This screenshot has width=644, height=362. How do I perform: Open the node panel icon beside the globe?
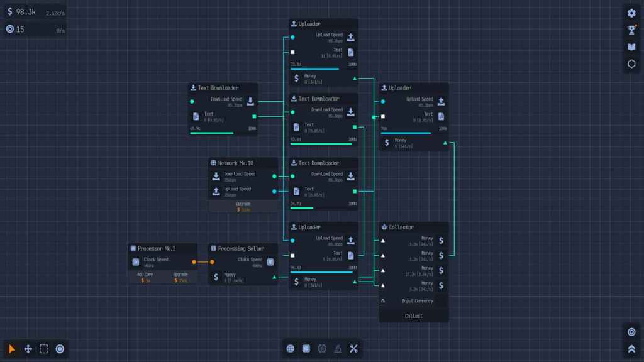click(x=306, y=348)
